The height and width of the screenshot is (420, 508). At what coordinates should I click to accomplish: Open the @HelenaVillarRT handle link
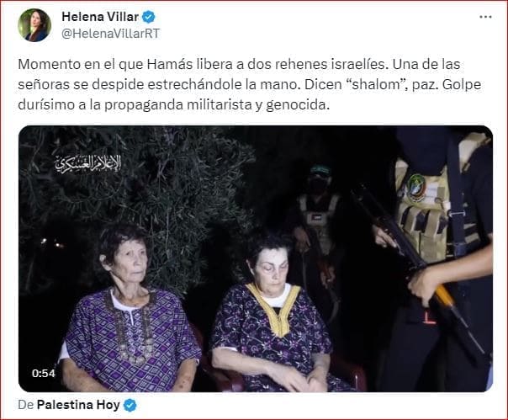111,34
